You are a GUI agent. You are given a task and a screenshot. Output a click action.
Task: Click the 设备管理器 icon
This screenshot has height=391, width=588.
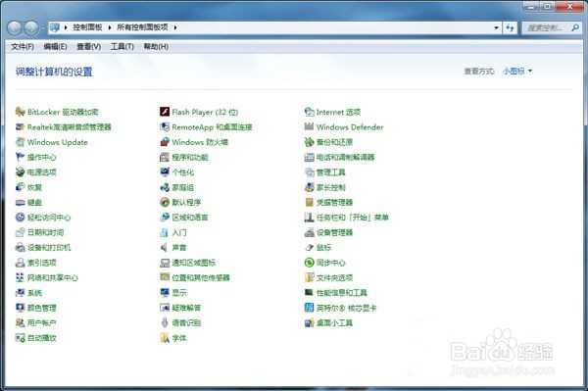[x=309, y=232]
